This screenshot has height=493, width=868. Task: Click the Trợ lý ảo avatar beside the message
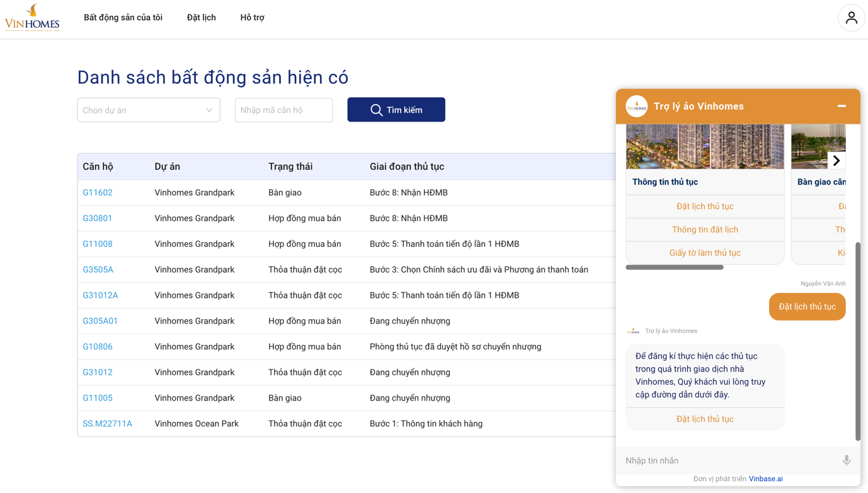634,330
